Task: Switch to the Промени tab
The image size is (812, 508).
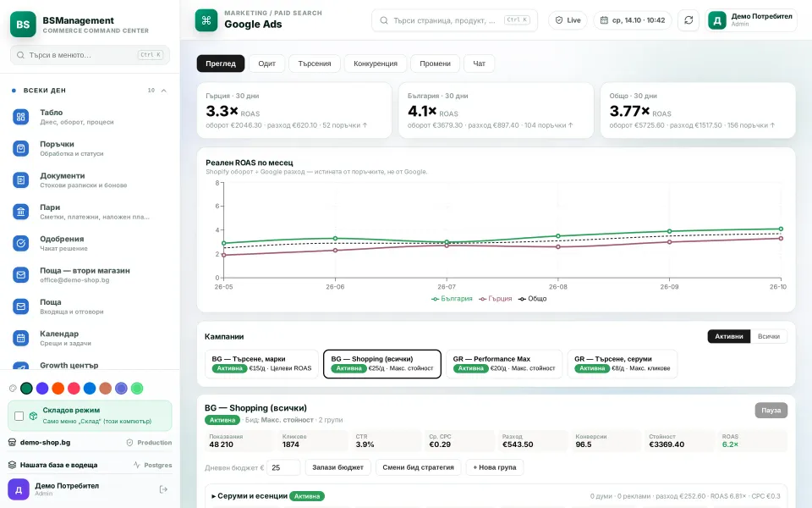Action: [x=435, y=63]
